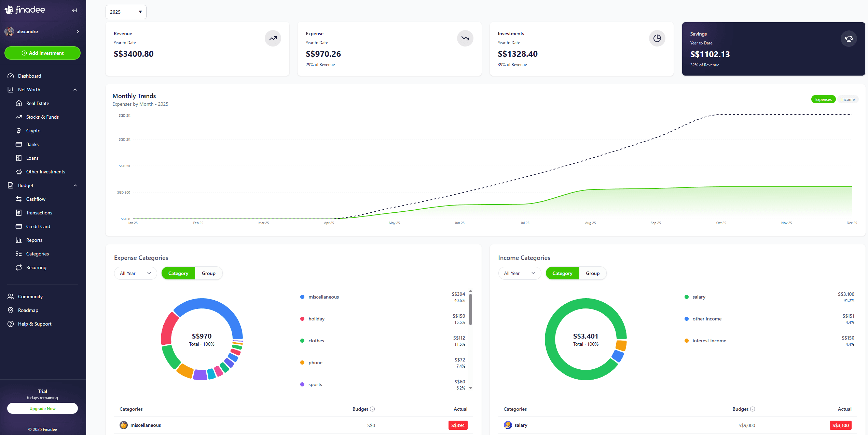Click the Savings piggy bank icon

(849, 38)
